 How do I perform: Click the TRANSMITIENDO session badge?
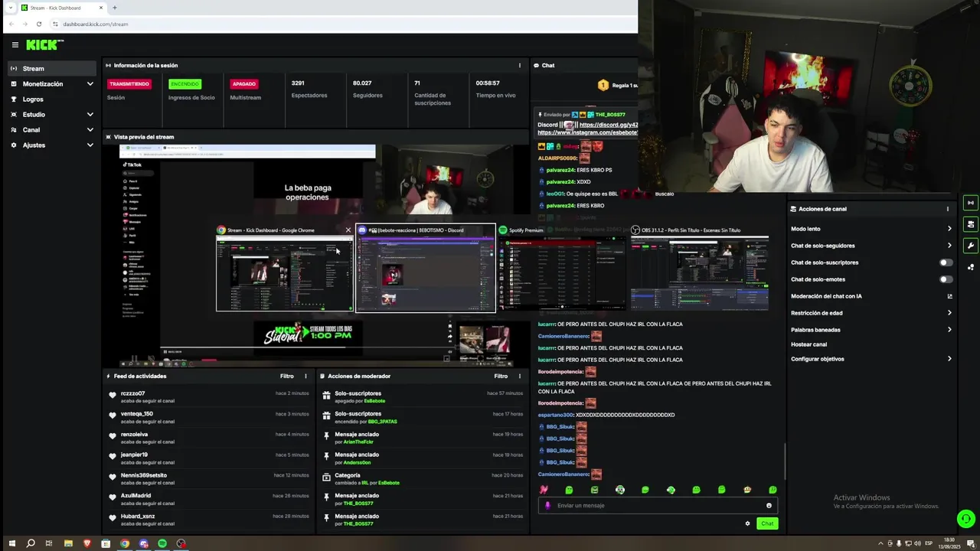(x=129, y=84)
